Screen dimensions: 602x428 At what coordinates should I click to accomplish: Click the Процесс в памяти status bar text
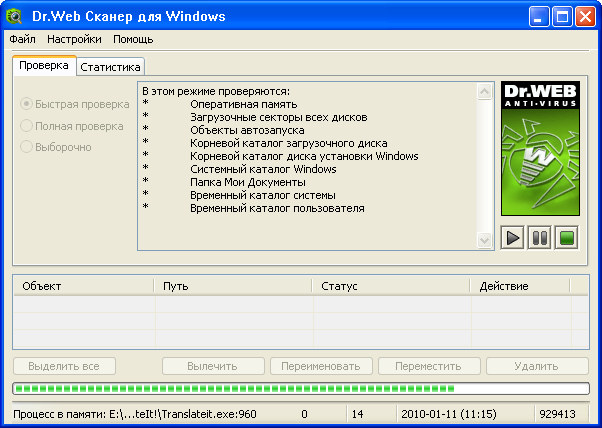(x=135, y=415)
